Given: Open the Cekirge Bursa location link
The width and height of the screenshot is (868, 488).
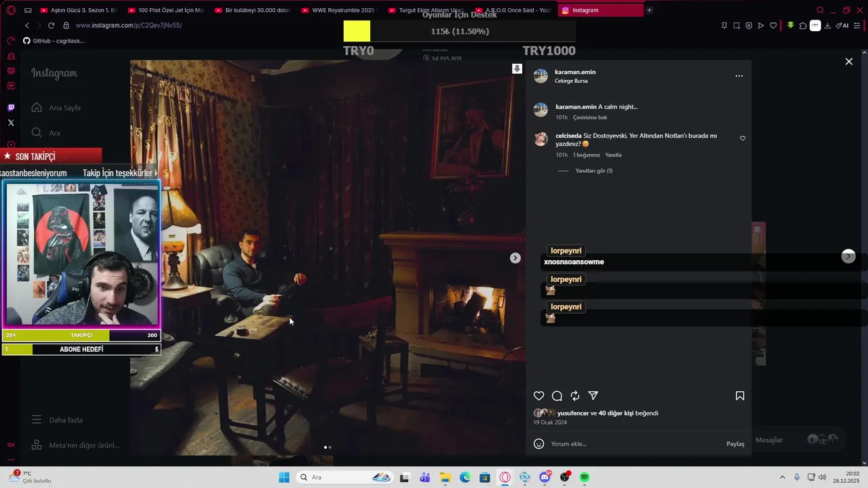Looking at the screenshot, I should coord(571,81).
